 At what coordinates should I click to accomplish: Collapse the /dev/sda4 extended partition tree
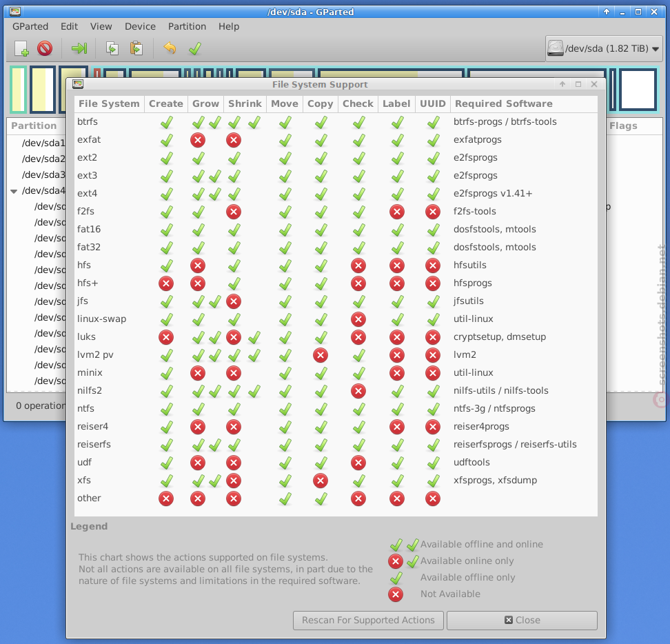tap(14, 191)
